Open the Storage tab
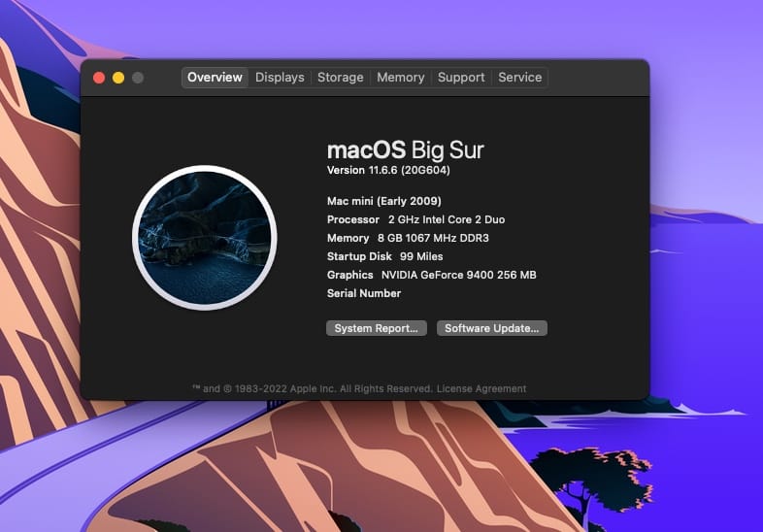This screenshot has width=763, height=532. coord(340,78)
